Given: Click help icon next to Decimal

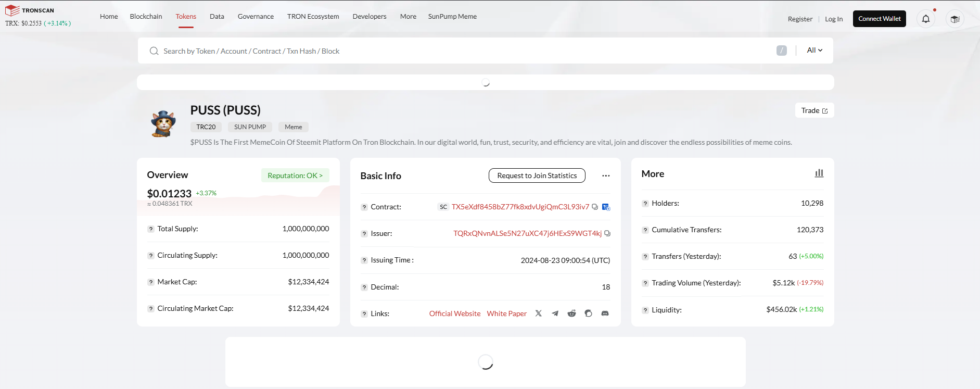Looking at the screenshot, I should 364,287.
